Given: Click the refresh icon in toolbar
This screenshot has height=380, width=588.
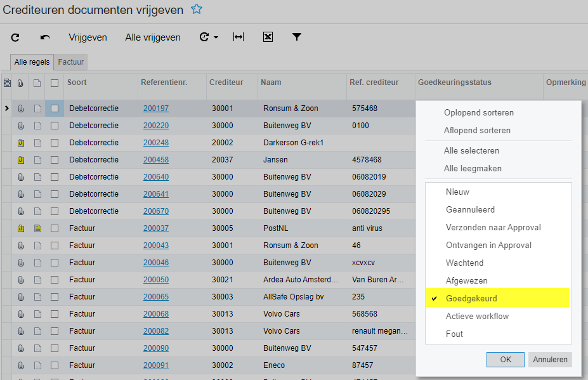Looking at the screenshot, I should [15, 37].
